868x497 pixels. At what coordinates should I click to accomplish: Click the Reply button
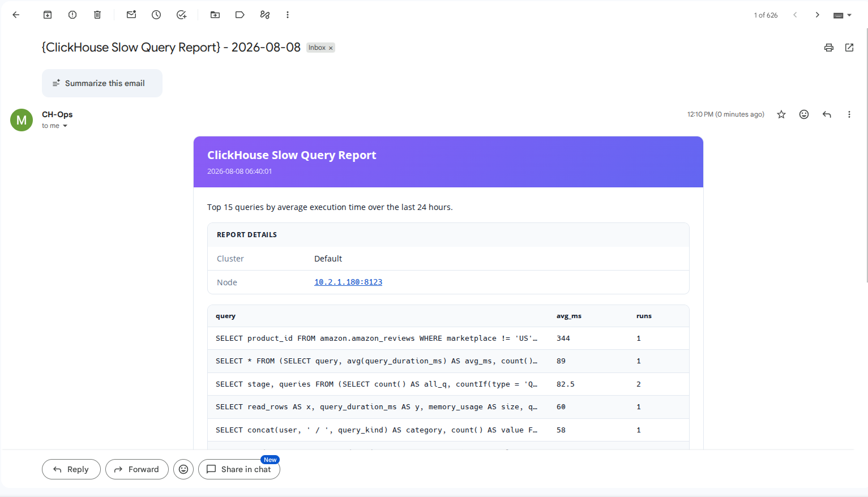pyautogui.click(x=71, y=469)
